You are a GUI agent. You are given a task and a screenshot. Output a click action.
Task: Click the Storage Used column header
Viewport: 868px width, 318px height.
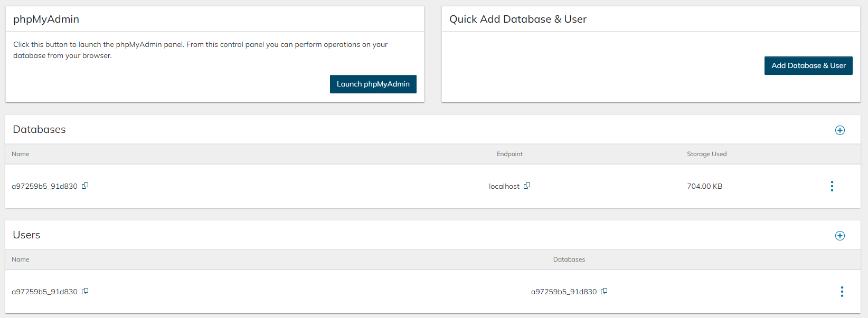pos(706,154)
